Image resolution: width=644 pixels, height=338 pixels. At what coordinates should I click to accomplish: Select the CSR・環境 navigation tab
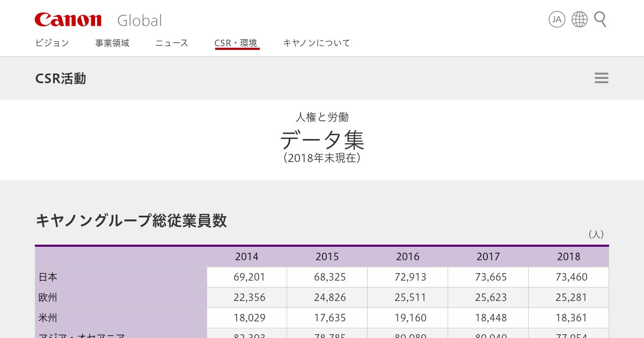[236, 43]
